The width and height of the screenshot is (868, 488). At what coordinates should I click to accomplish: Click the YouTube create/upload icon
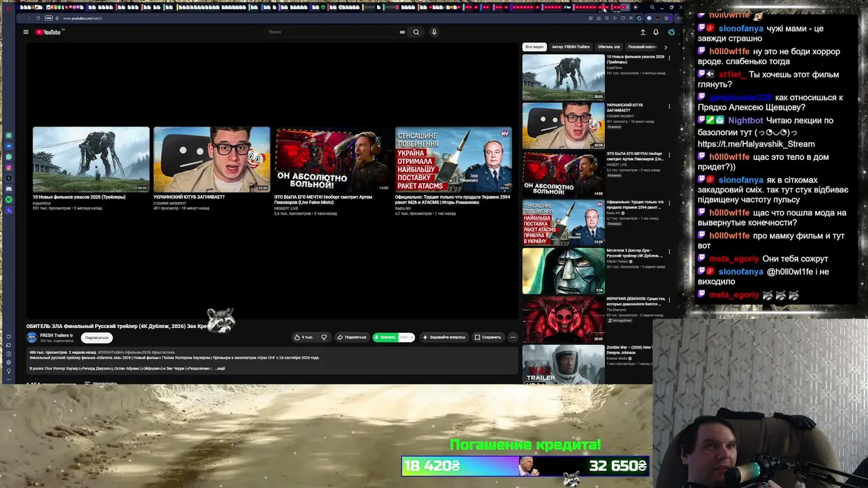tap(643, 32)
